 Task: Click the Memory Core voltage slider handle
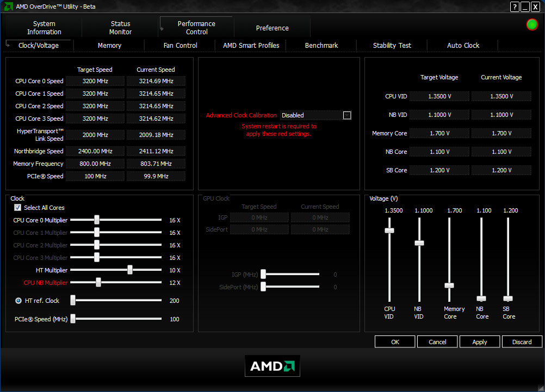point(449,285)
